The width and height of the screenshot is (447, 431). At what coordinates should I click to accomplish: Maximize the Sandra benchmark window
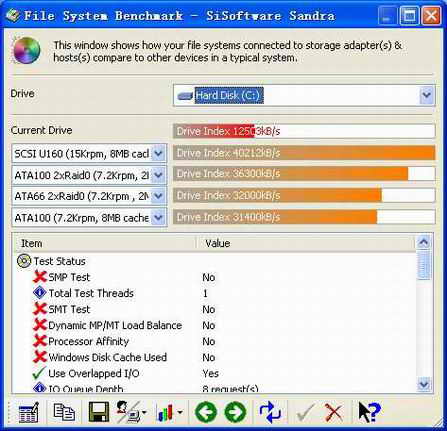tap(409, 15)
